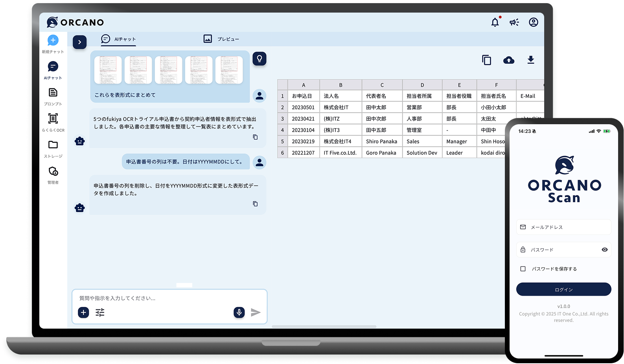This screenshot has width=624, height=364.
Task: Open attachment options plus button in chat input
Action: coord(83,313)
